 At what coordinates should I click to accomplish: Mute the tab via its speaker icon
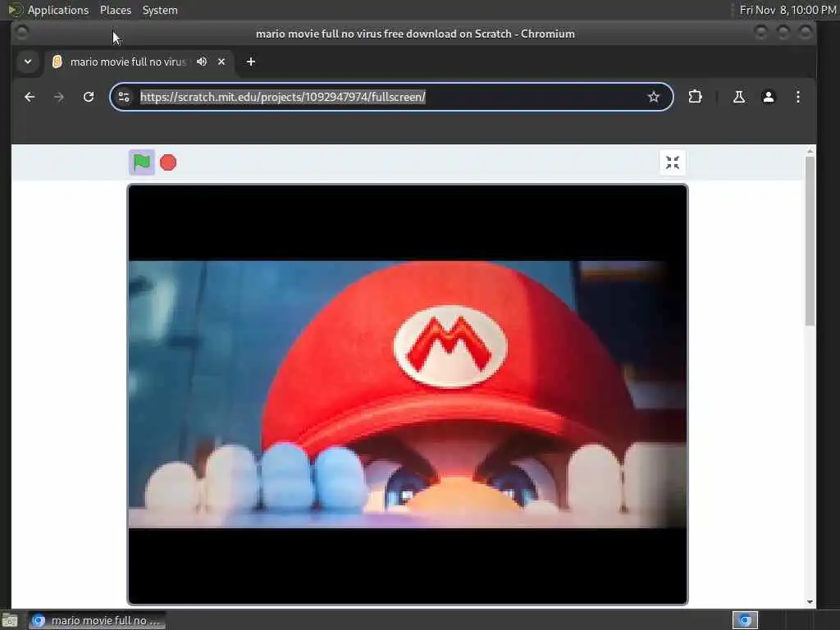[202, 62]
